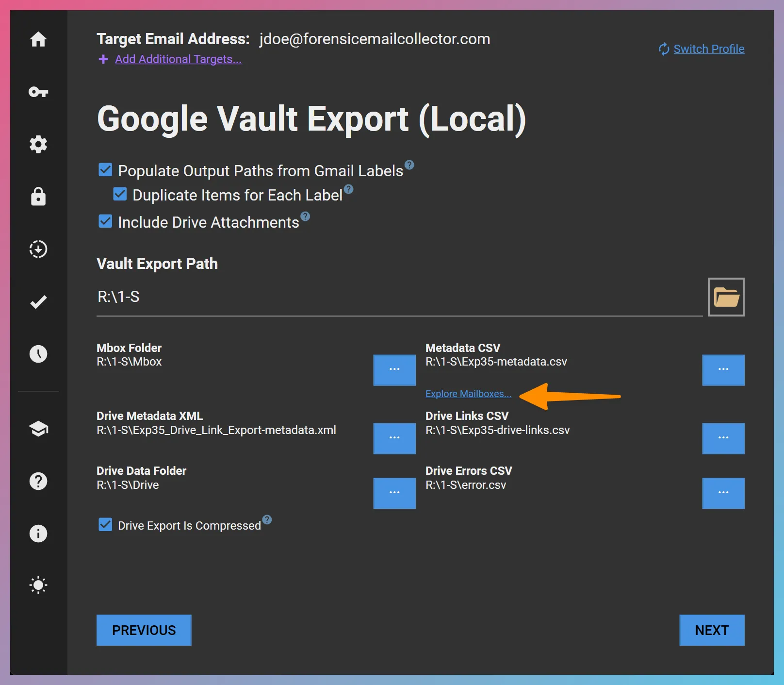Disable Populate Output Paths from Gmail Labels
The width and height of the screenshot is (784, 685).
[105, 169]
